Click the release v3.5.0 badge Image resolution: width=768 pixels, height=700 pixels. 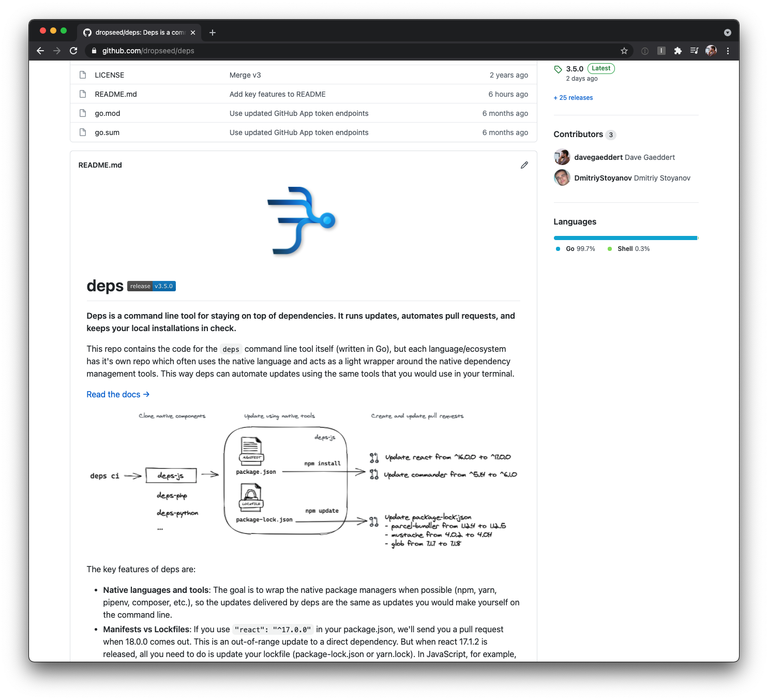(152, 286)
